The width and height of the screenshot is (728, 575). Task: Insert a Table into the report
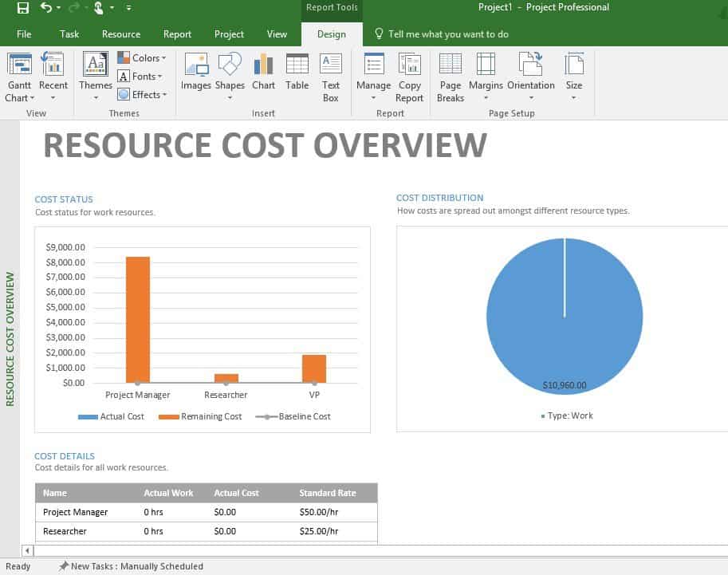(297, 72)
